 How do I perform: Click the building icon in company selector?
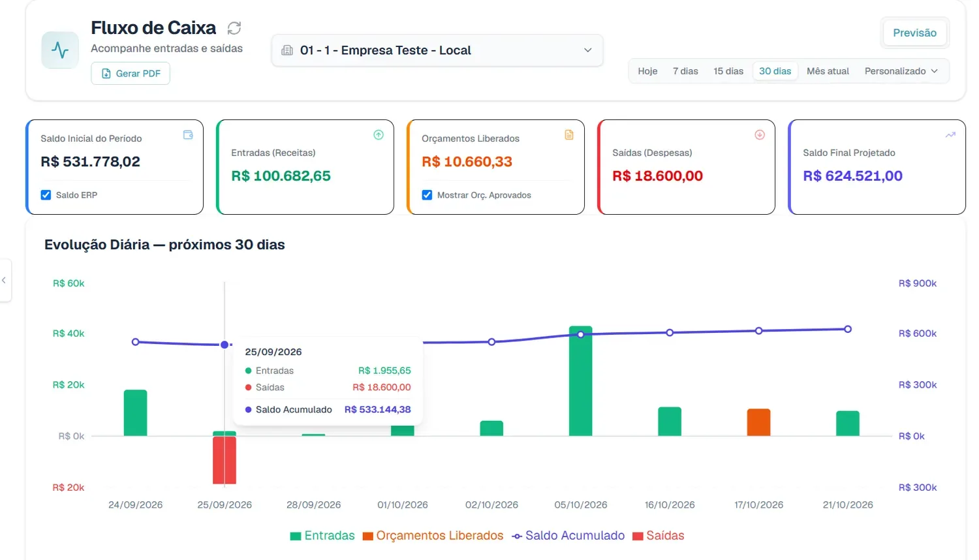tap(287, 50)
